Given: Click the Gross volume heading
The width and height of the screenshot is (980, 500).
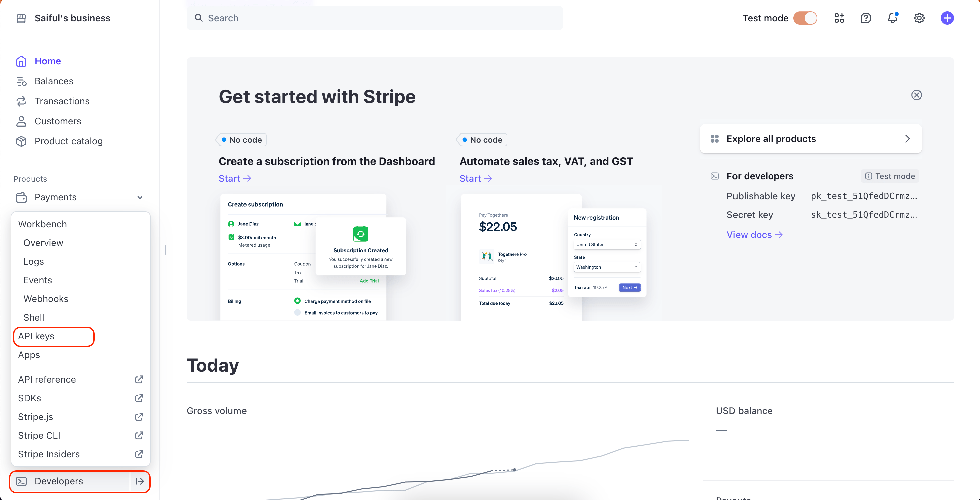Looking at the screenshot, I should click(216, 411).
